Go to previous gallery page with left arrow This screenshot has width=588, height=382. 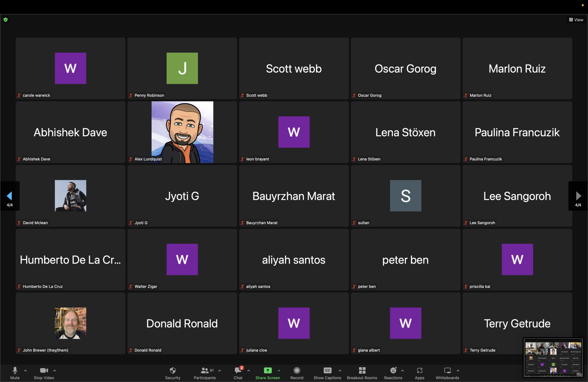(x=10, y=196)
